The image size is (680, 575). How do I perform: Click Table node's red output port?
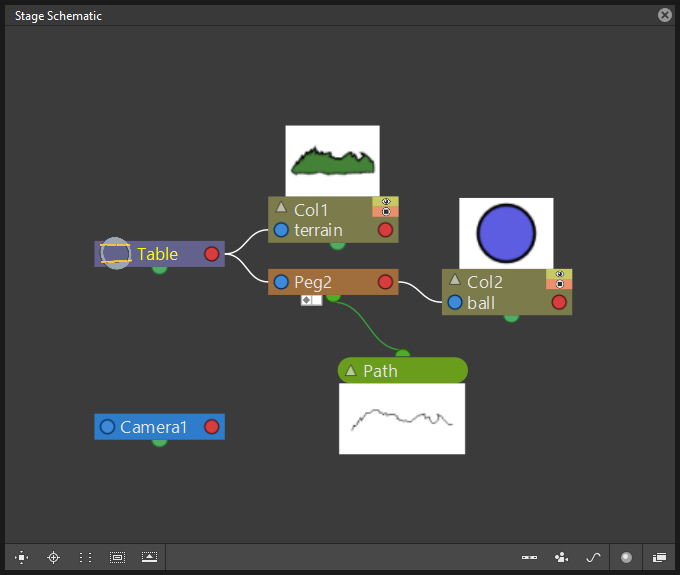(212, 254)
